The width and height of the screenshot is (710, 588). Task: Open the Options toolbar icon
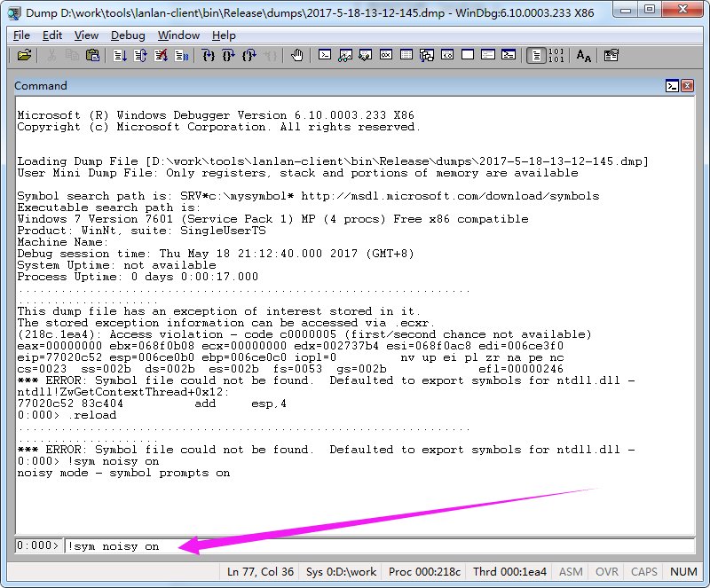(611, 56)
